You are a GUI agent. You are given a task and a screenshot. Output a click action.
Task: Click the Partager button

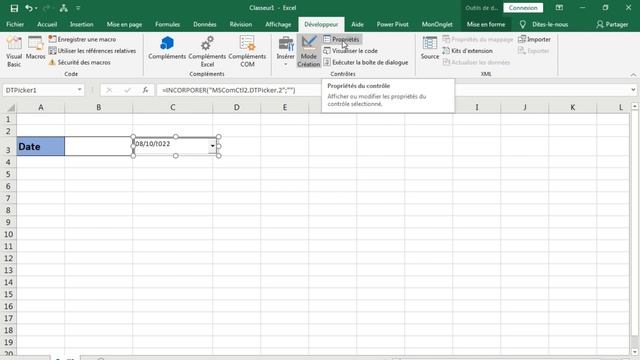tap(612, 24)
